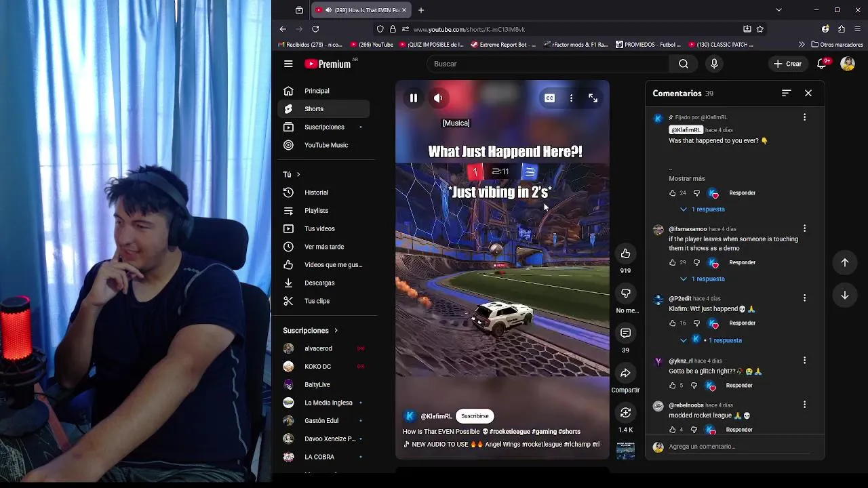Reply to @rebelnoobs with Responder
The height and width of the screenshot is (488, 868).
coord(739,430)
